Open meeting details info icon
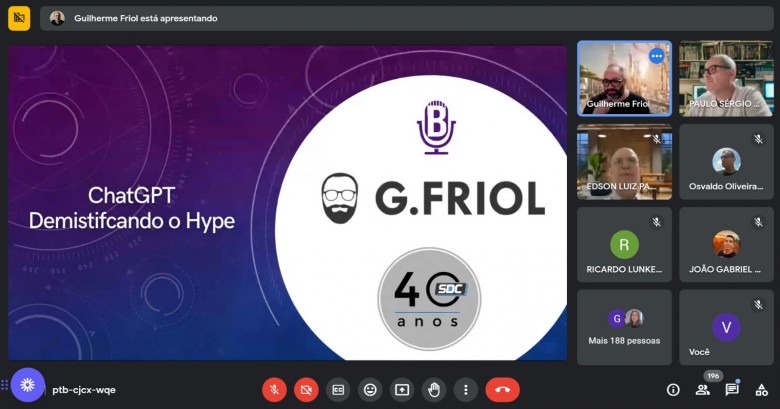Image resolution: width=780 pixels, height=409 pixels. (x=673, y=390)
